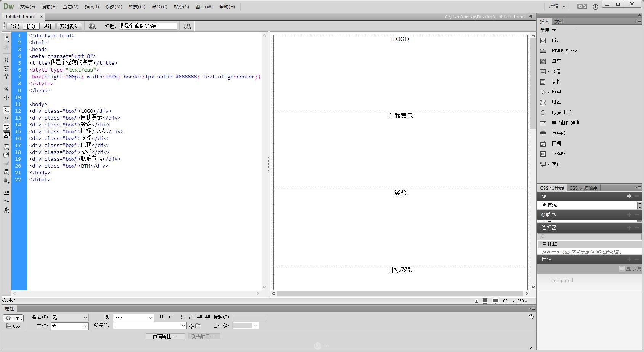644x352 pixels.
Task: Open Format (格式) dropdown
Action: pos(70,317)
